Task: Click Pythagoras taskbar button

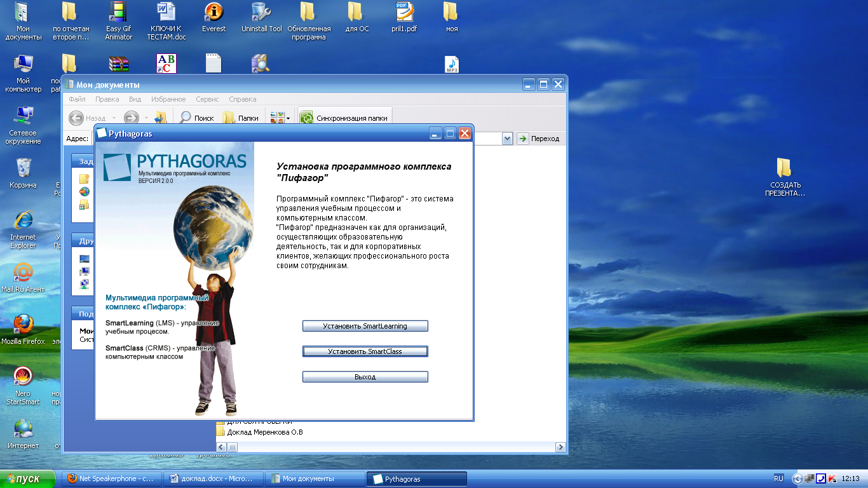Action: coord(416,479)
